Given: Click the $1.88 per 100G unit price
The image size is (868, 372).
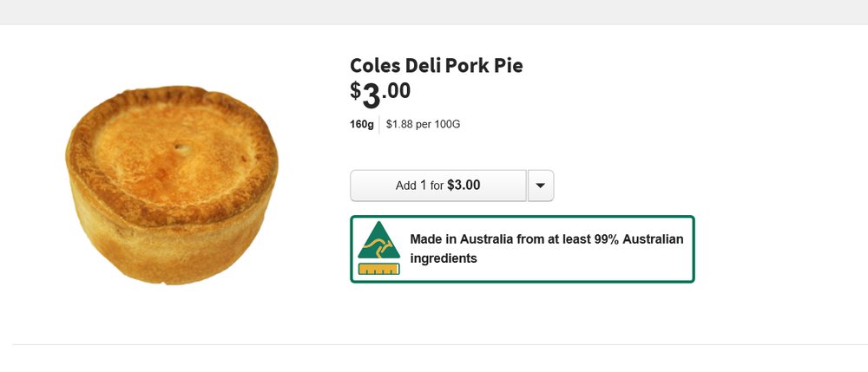Looking at the screenshot, I should [x=423, y=124].
